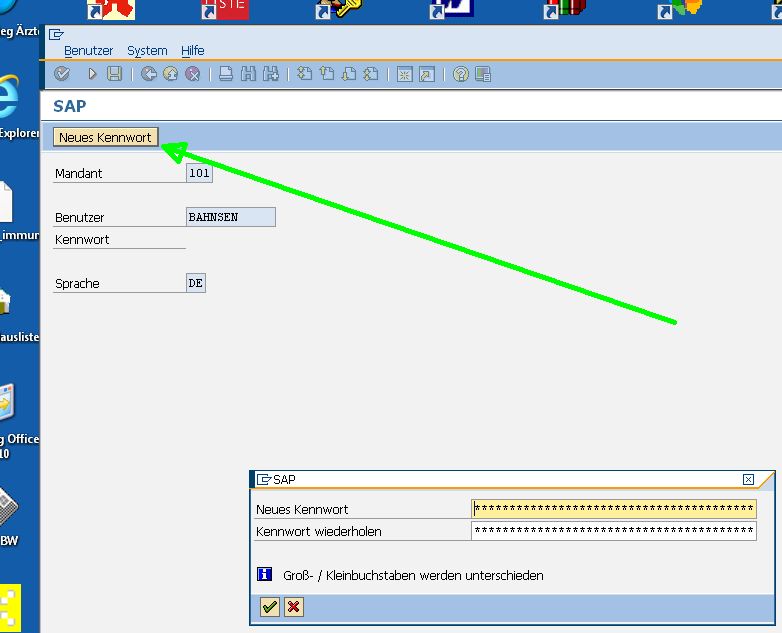Click the Mandant field showing 101

tap(199, 173)
